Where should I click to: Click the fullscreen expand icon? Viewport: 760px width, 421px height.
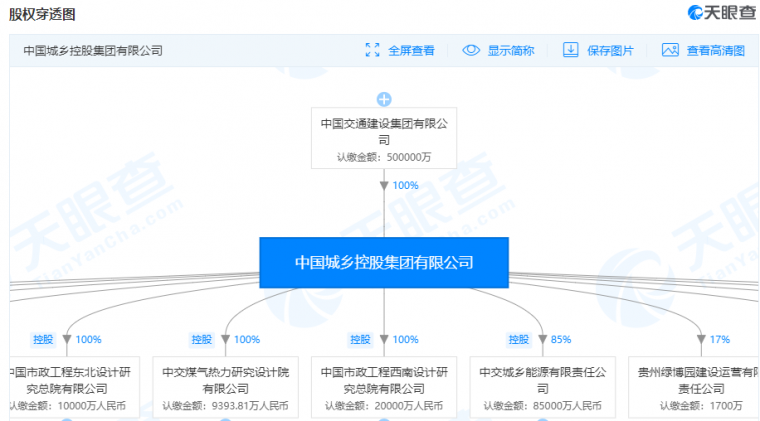[373, 50]
